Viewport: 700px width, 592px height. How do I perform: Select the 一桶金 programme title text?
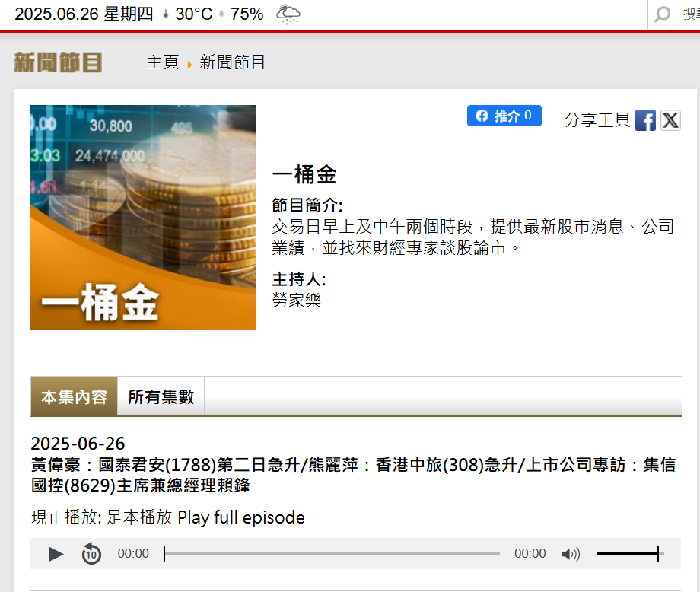tap(304, 174)
